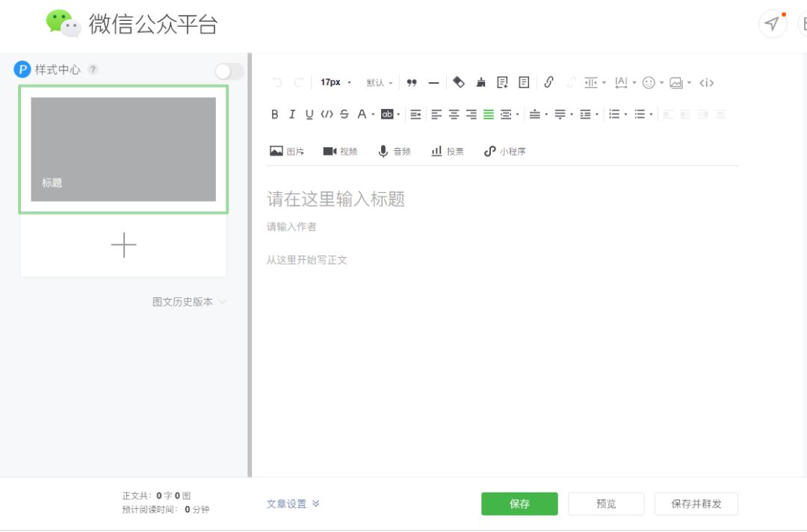The width and height of the screenshot is (807, 532).
Task: Click the author field 请输入作者
Action: click(x=291, y=227)
